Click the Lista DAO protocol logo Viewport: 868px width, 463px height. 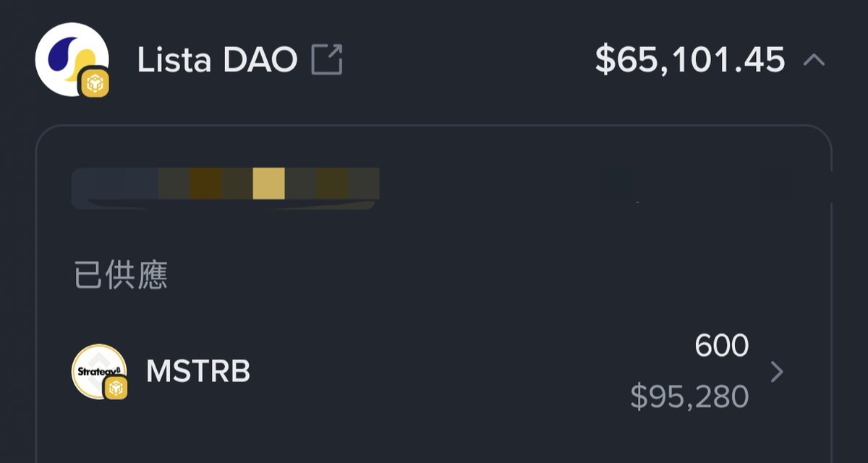(72, 59)
